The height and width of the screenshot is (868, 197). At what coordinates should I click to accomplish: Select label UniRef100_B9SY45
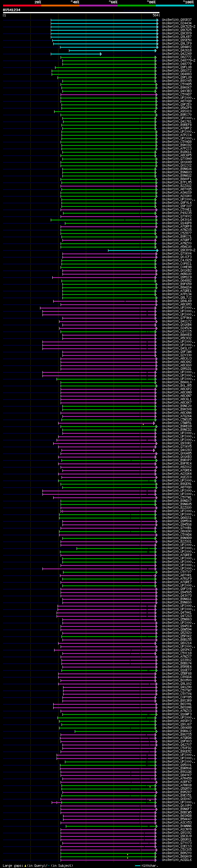click(x=177, y=81)
